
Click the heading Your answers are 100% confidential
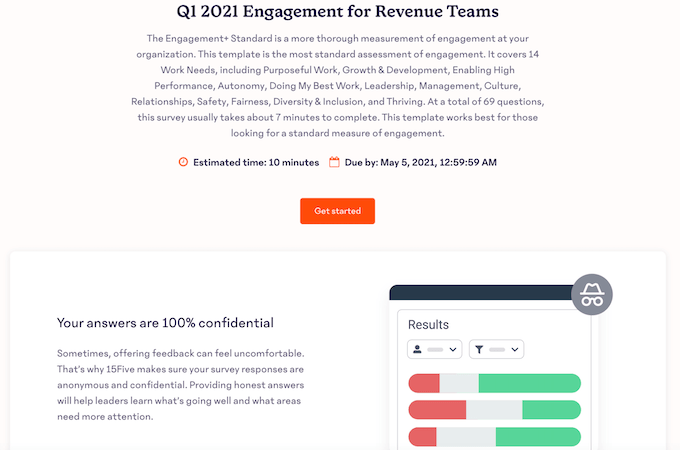[x=165, y=323]
